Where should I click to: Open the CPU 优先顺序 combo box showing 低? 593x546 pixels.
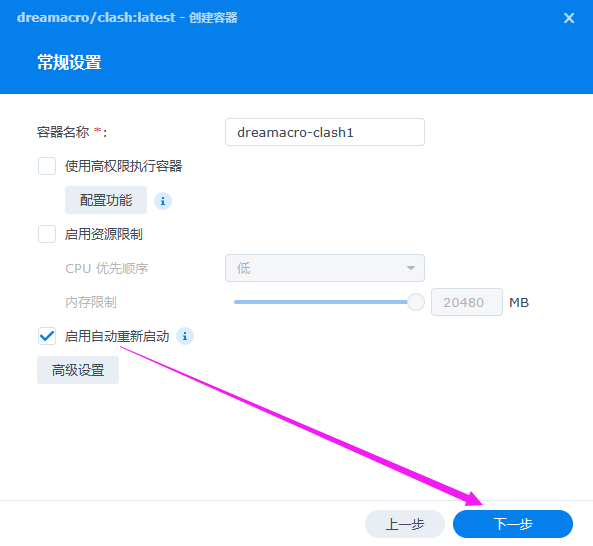(x=325, y=268)
